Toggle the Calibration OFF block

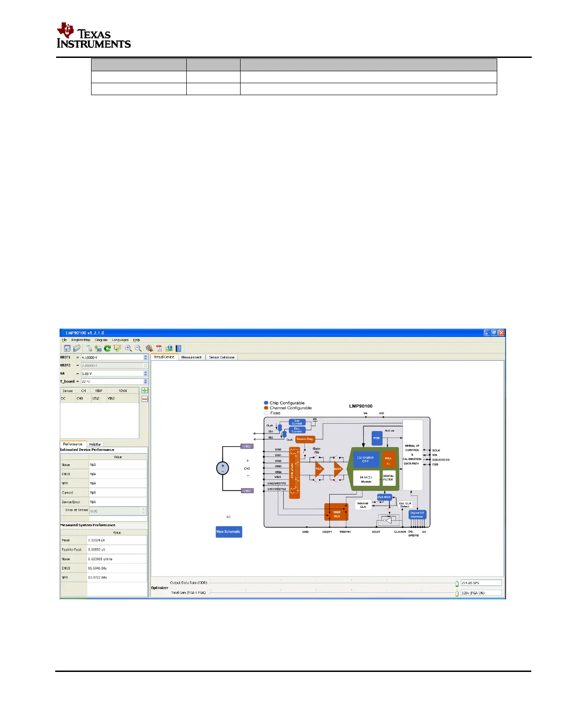point(366,459)
